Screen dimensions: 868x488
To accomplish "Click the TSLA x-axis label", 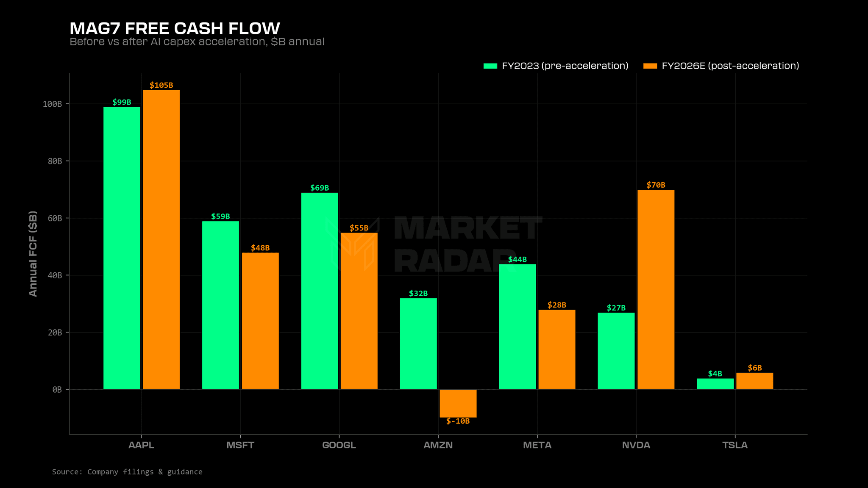I will 735,445.
